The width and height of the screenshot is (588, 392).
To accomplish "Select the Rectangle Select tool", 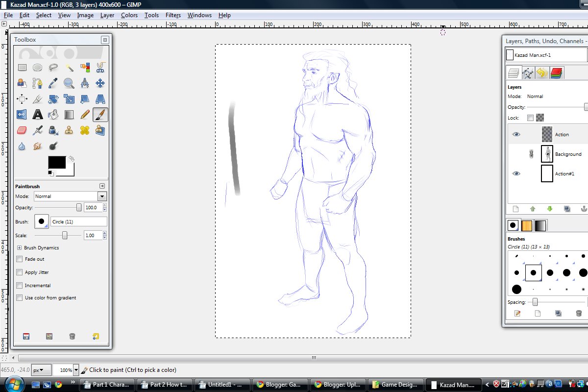I will click(22, 68).
